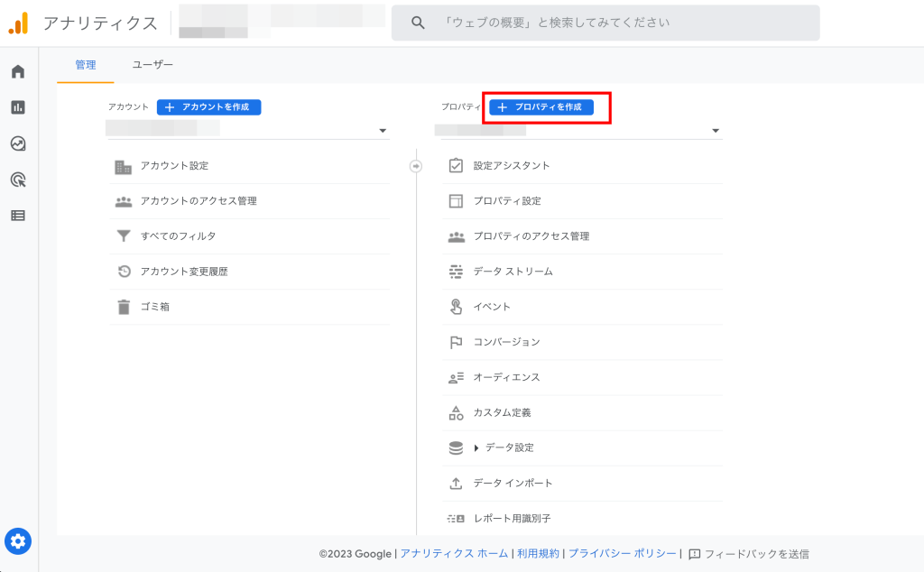This screenshot has height=572, width=924.
Task: Click the Google Analytics logo
Action: 18,23
